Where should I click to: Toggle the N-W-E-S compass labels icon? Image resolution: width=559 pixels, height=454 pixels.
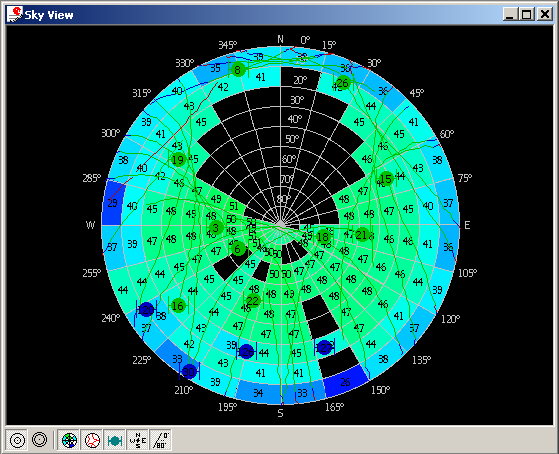(x=138, y=440)
